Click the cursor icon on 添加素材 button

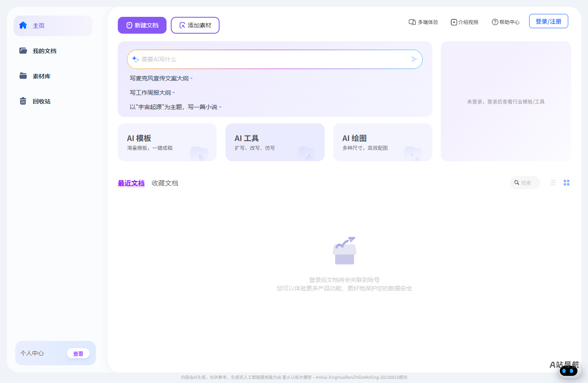183,25
